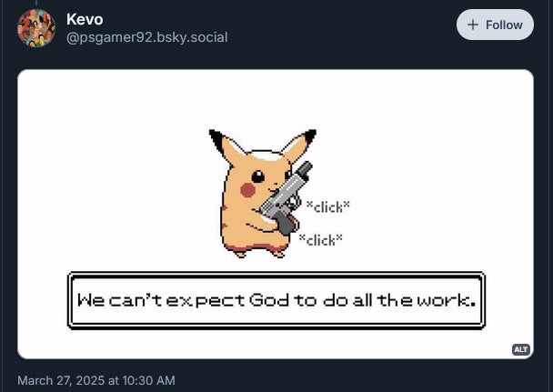This screenshot has width=553, height=392.
Task: Follow the user Kevo
Action: click(494, 25)
